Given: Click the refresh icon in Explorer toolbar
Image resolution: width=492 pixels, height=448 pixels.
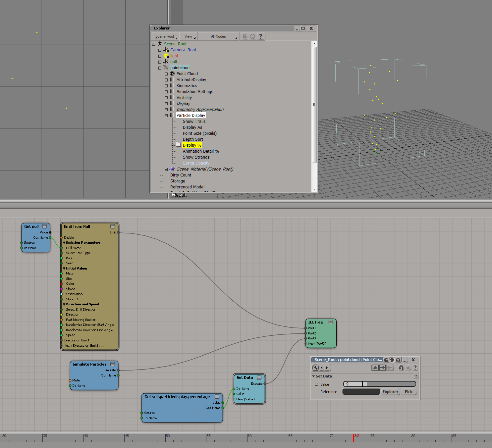Looking at the screenshot, I should 252,36.
